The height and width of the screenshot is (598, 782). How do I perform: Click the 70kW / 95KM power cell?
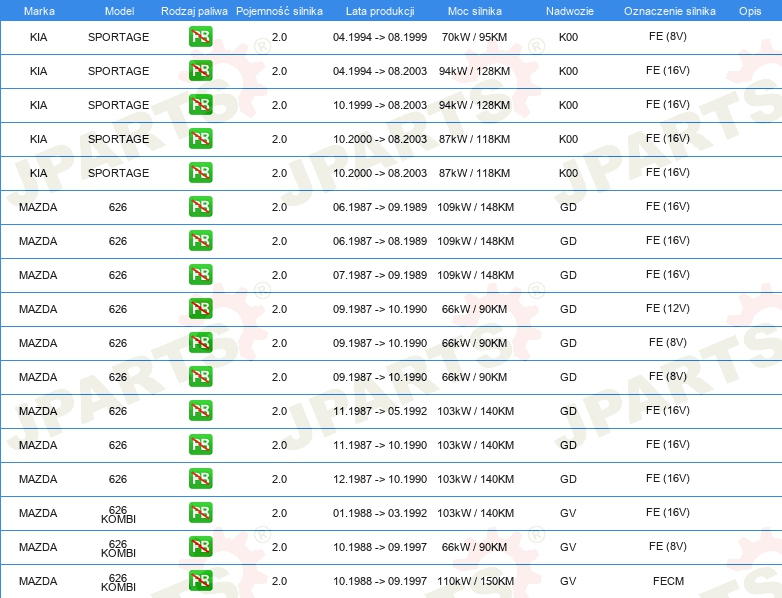tap(474, 37)
